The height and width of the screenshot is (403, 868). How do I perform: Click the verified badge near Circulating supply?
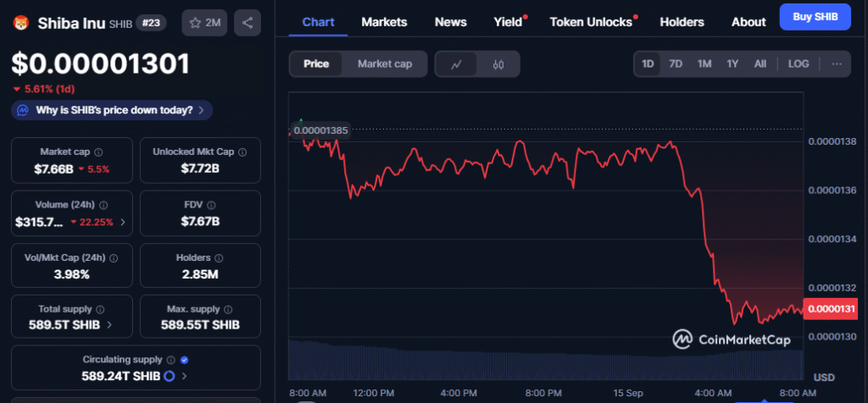(x=185, y=360)
